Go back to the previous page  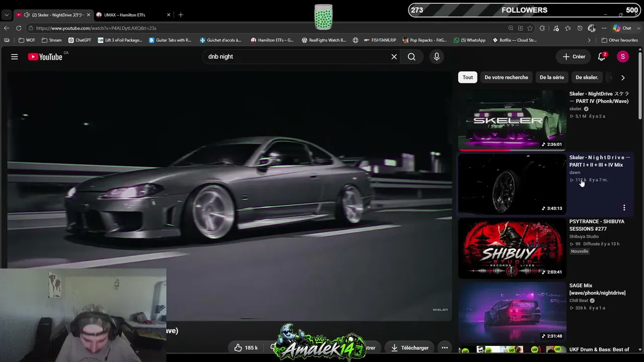click(x=7, y=28)
